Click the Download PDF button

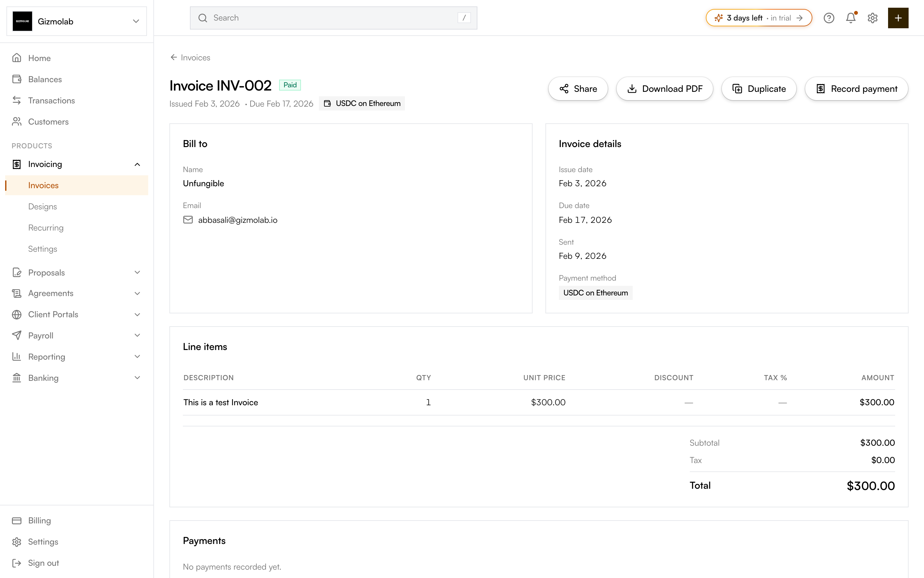pos(665,89)
